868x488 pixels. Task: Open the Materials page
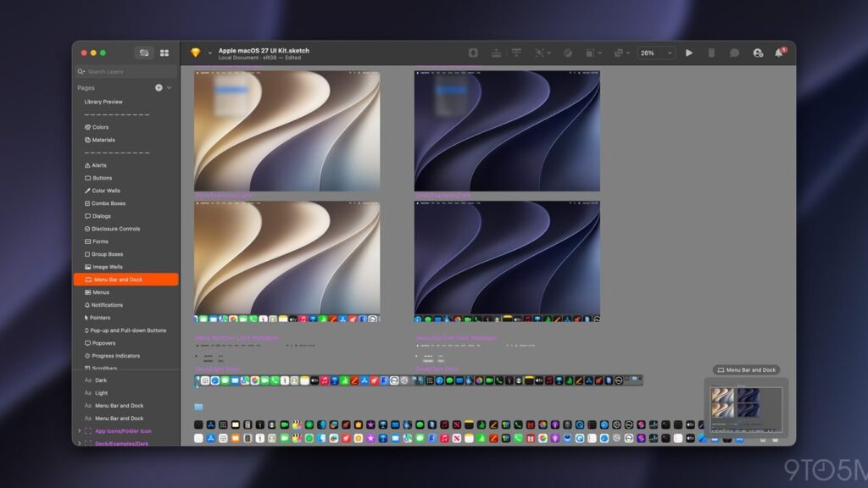pos(100,140)
